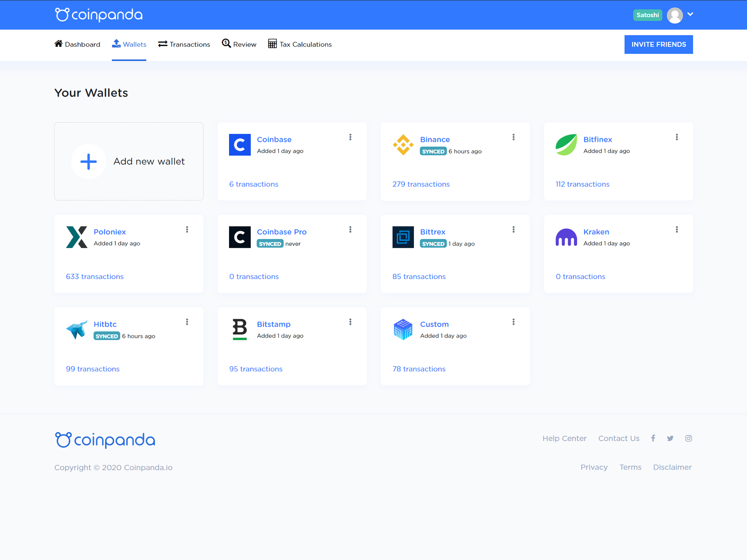Switch to the Transactions tab

[x=184, y=44]
